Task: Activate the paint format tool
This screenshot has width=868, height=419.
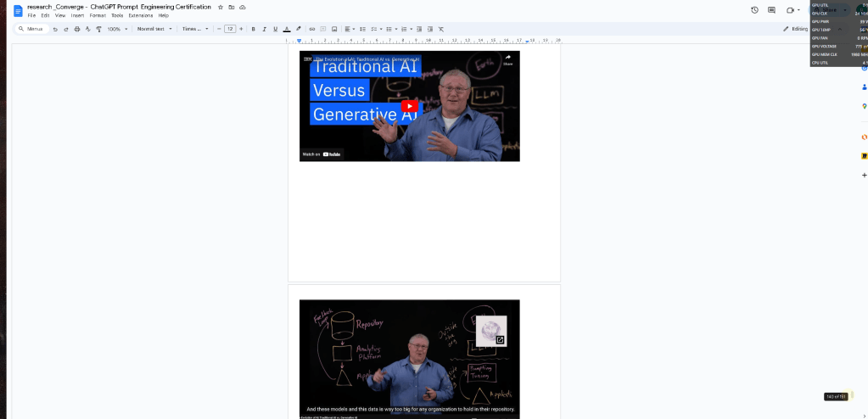Action: tap(98, 29)
